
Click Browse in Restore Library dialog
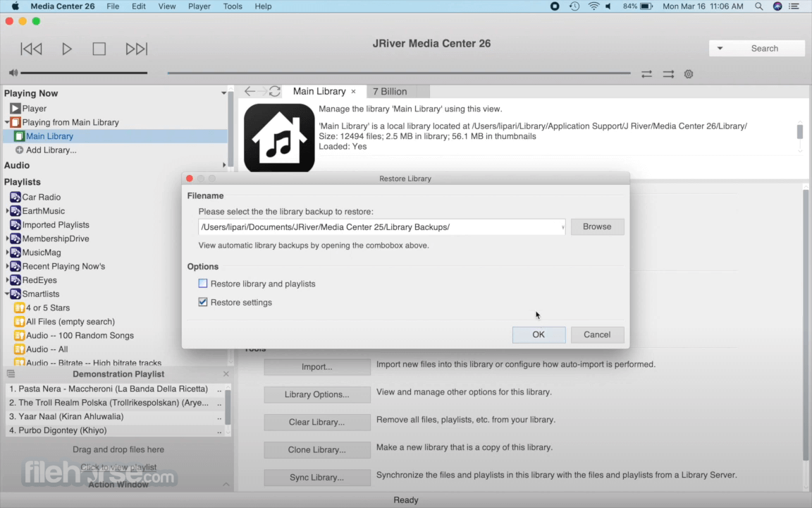(597, 226)
